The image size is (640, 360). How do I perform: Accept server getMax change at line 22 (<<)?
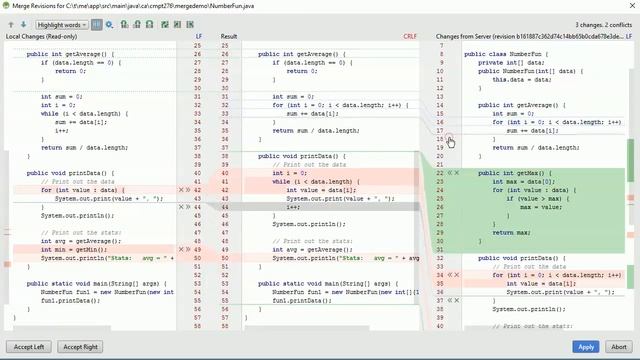click(450, 173)
